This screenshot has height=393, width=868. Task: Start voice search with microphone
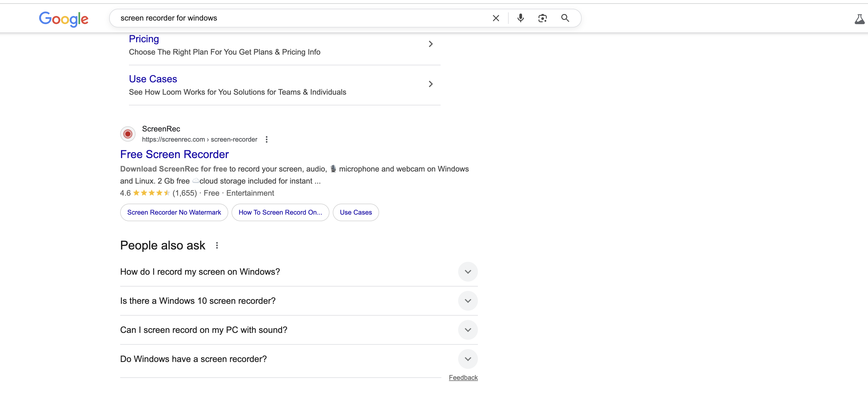[x=520, y=18]
